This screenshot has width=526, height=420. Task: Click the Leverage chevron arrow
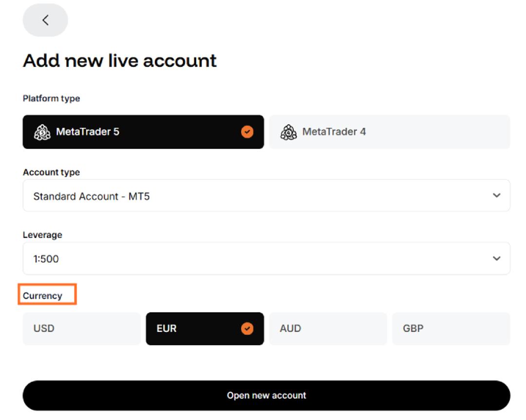(x=496, y=258)
